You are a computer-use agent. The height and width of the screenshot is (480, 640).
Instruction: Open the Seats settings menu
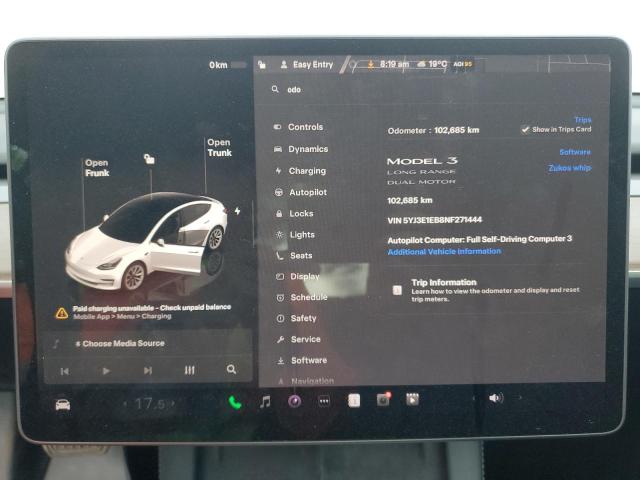pyautogui.click(x=294, y=256)
